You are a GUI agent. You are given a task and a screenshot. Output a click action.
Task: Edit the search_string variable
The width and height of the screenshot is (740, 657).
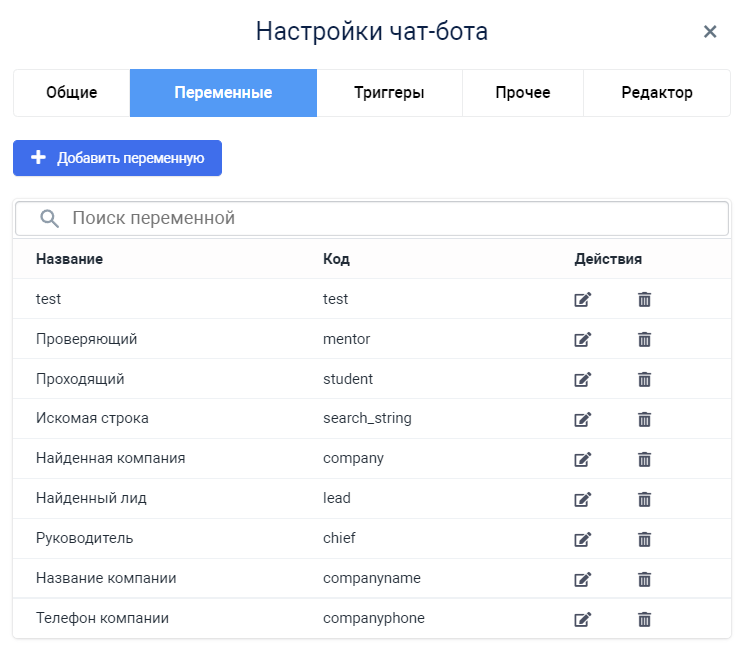pyautogui.click(x=583, y=419)
